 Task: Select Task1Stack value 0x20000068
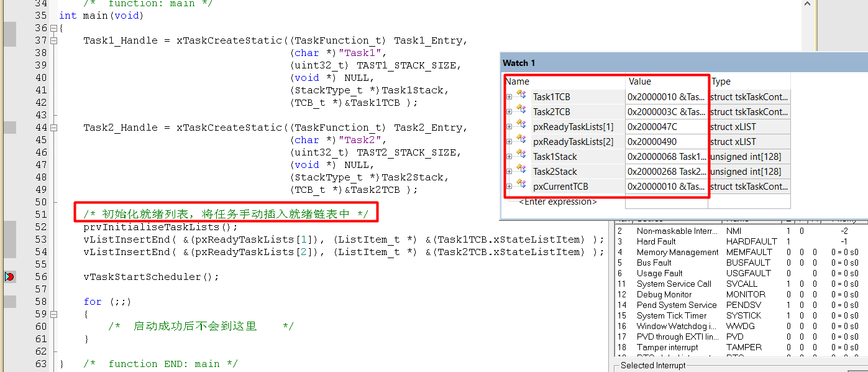tap(666, 157)
